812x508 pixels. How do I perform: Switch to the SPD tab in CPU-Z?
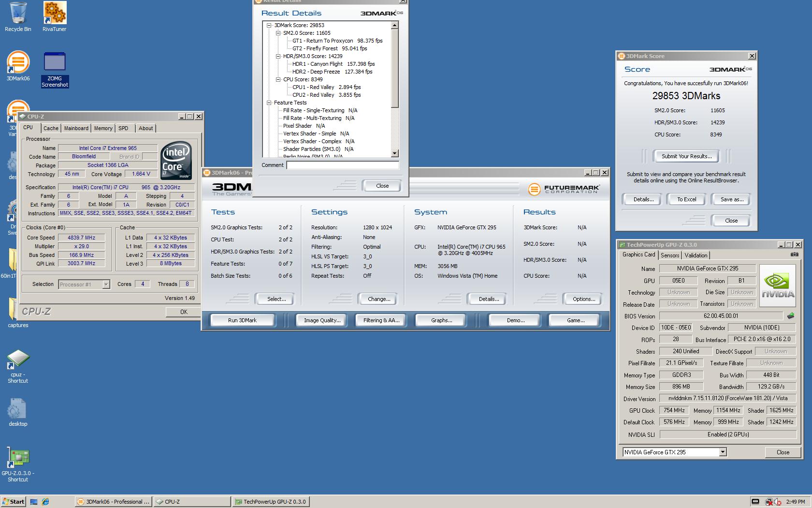pos(123,128)
